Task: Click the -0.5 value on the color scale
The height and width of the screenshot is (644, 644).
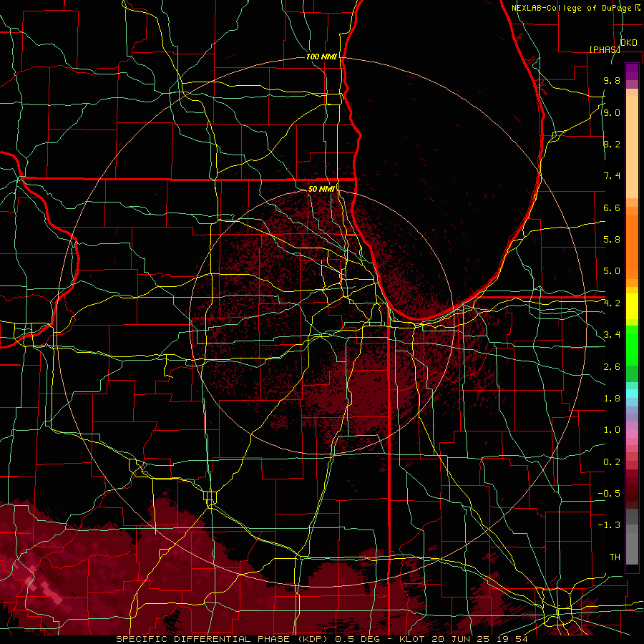Action: (x=609, y=494)
